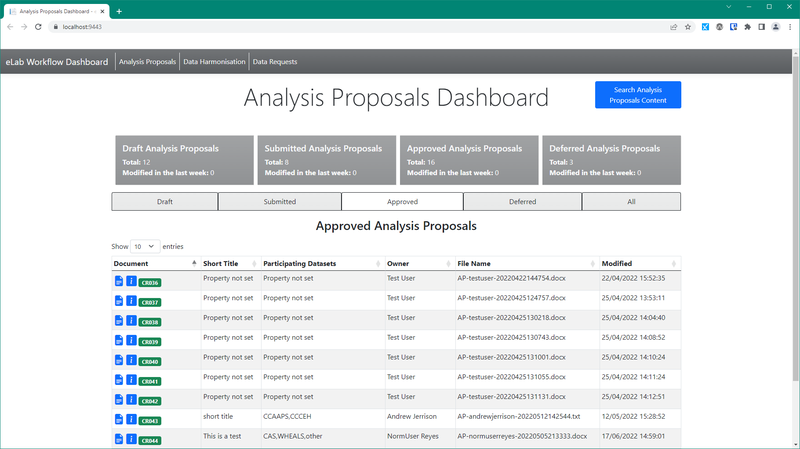Image resolution: width=800 pixels, height=449 pixels.
Task: Click the info icon for CR043
Action: 131,420
